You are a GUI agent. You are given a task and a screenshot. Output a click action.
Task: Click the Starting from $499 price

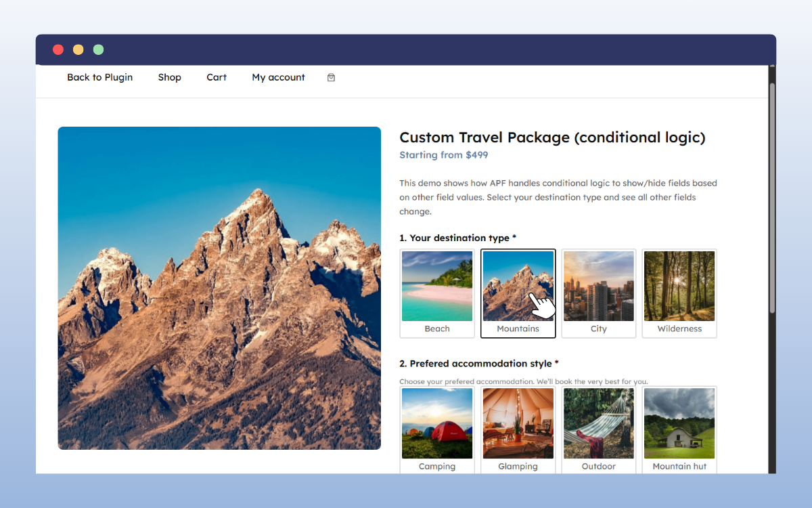[x=443, y=155]
